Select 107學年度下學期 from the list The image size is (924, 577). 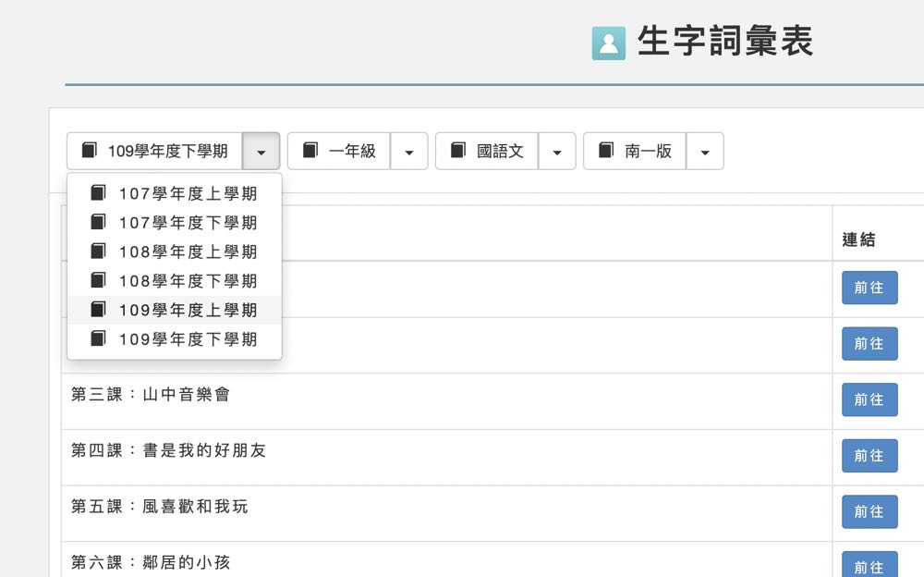coord(175,223)
